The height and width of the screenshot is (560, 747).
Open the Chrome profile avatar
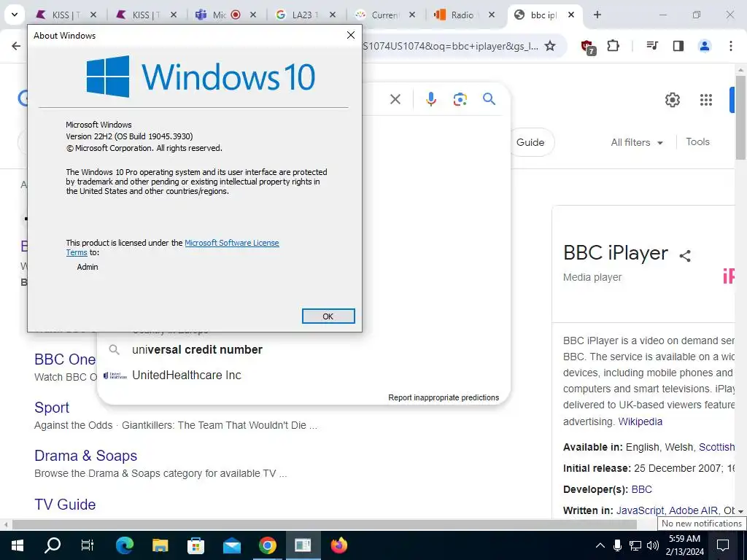click(704, 46)
